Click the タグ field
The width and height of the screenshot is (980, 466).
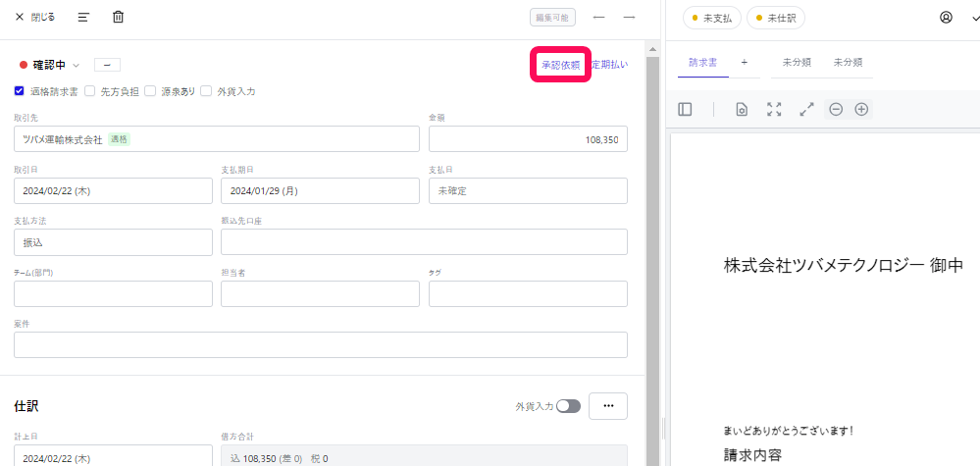point(528,293)
